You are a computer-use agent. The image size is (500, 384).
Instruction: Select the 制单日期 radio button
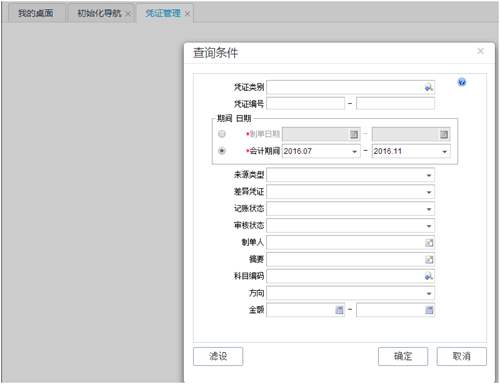click(x=222, y=134)
